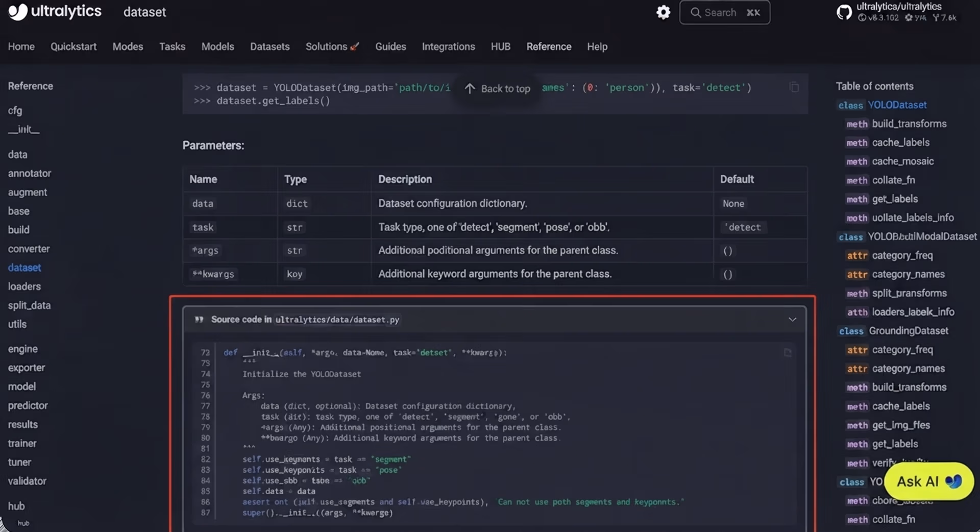Screen dimensions: 980x532
Task: Open the GitHub repository icon
Action: pyautogui.click(x=844, y=12)
